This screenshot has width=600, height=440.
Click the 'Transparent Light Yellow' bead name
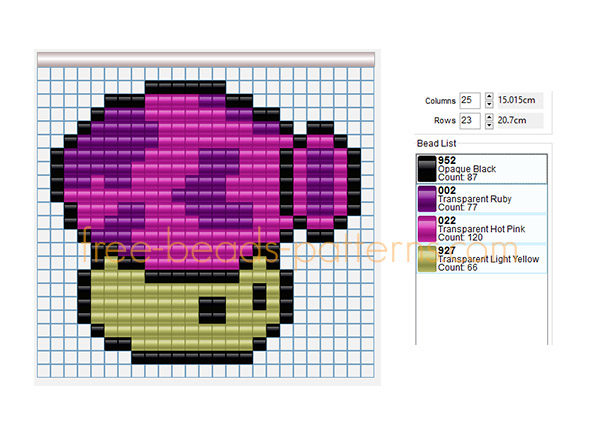488,259
